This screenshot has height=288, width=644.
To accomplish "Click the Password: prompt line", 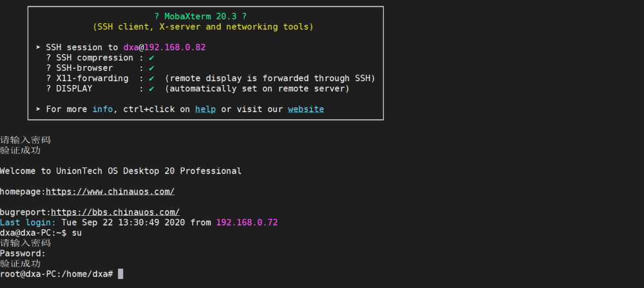I will coord(23,253).
